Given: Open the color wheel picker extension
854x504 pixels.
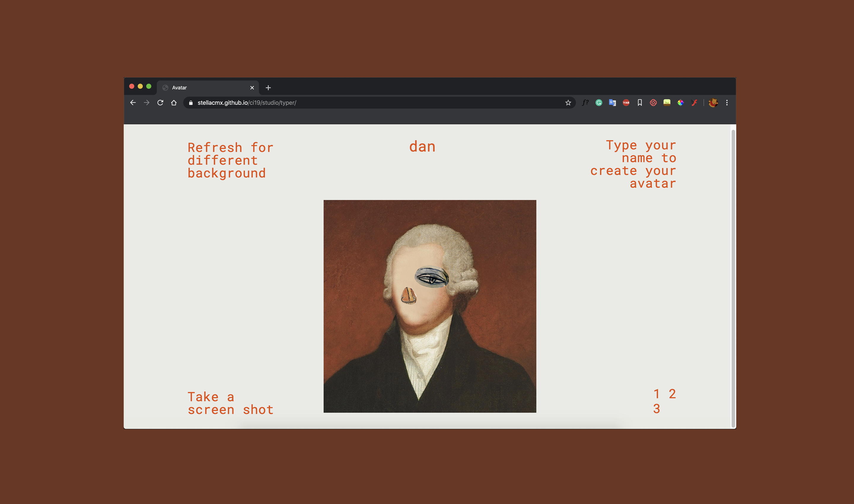Looking at the screenshot, I should tap(681, 103).
